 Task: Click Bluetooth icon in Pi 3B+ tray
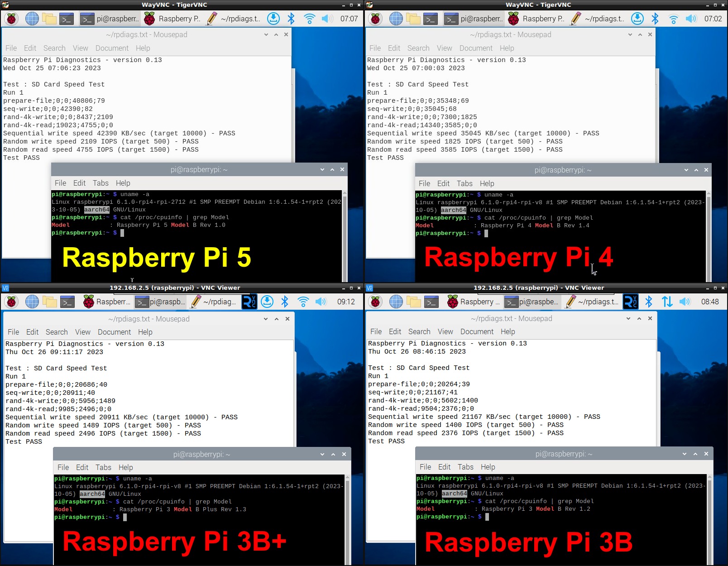point(285,302)
